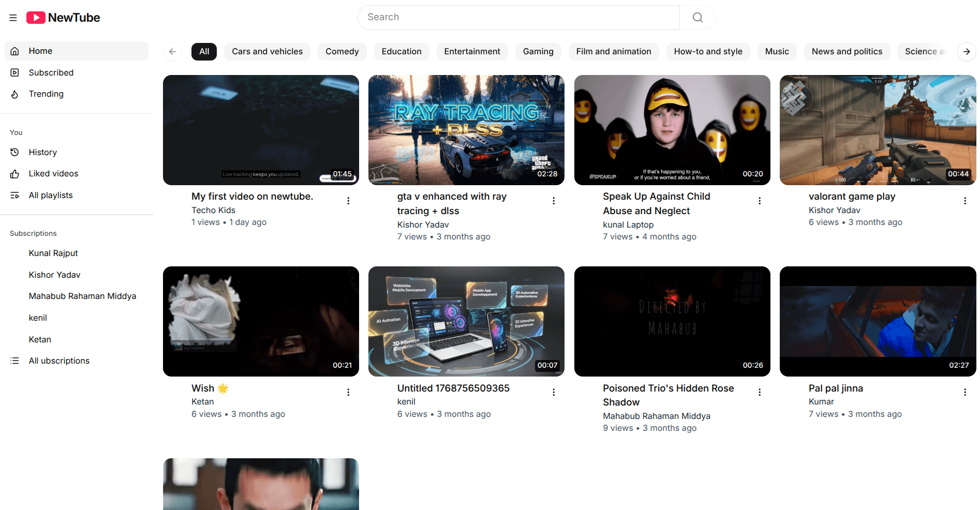Click the 'Pal pal jinna' title
980x510 pixels.
click(836, 388)
